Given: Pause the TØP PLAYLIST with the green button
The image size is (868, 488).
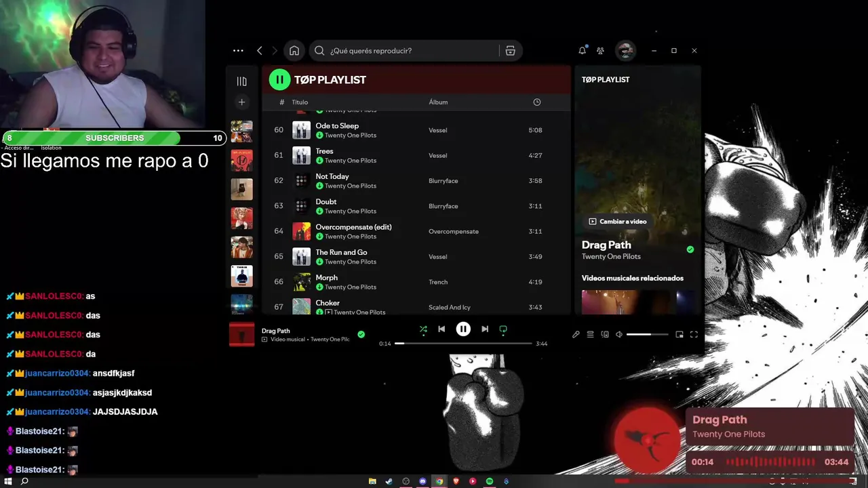Looking at the screenshot, I should pyautogui.click(x=279, y=79).
